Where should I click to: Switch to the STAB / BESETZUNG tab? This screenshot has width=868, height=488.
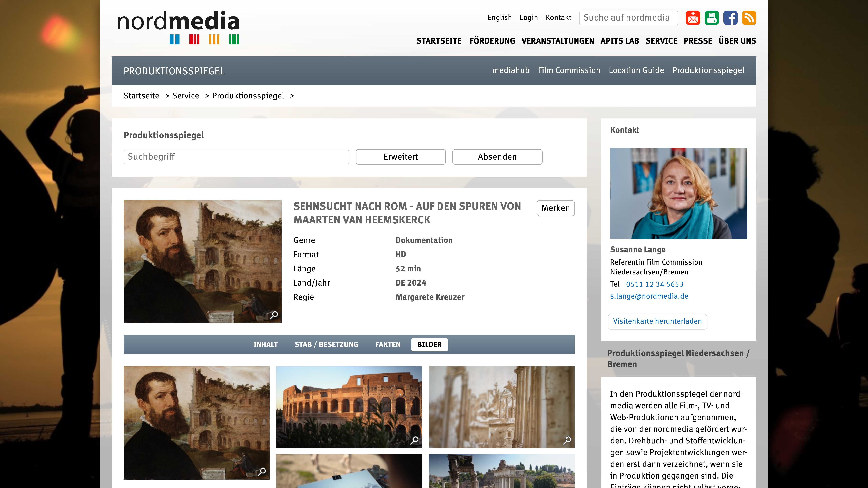tap(327, 344)
